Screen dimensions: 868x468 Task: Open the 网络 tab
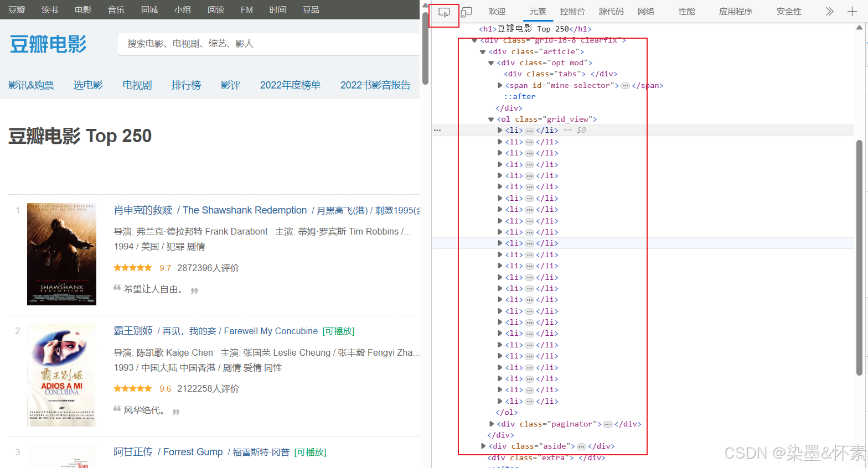[x=646, y=11]
